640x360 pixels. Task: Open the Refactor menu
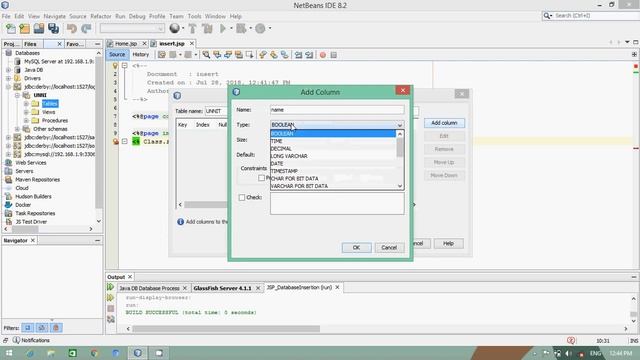click(x=101, y=16)
